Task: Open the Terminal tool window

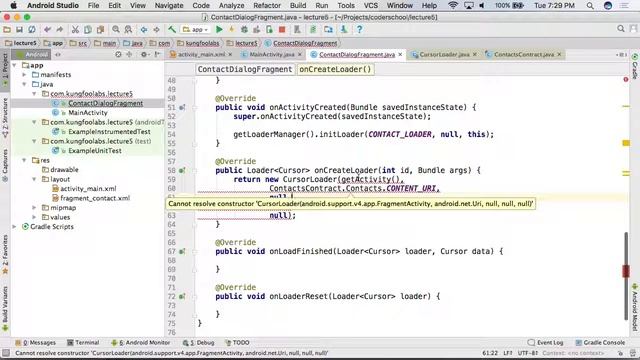Action: click(x=83, y=342)
